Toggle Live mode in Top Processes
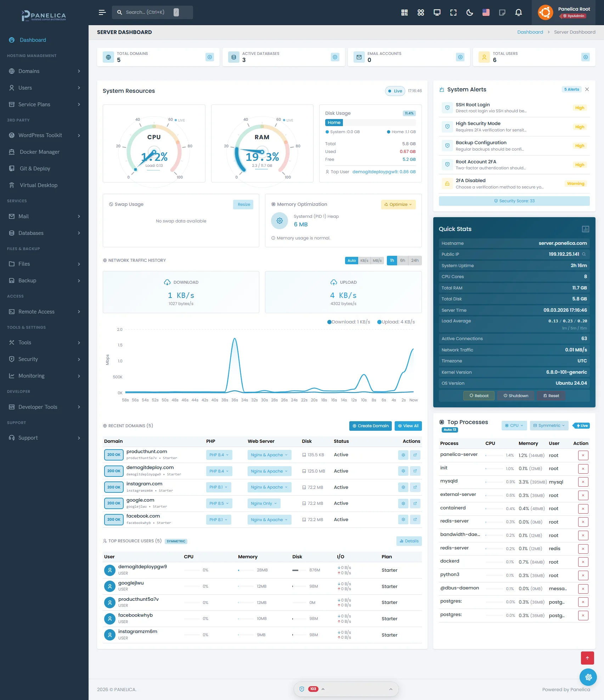Image resolution: width=604 pixels, height=700 pixels. 581,425
